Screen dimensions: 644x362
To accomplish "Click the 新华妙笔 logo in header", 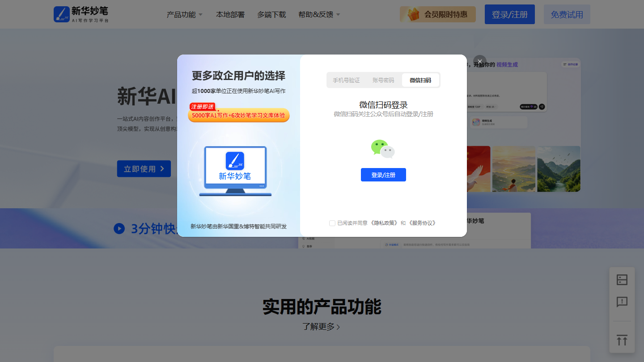I will tap(81, 14).
